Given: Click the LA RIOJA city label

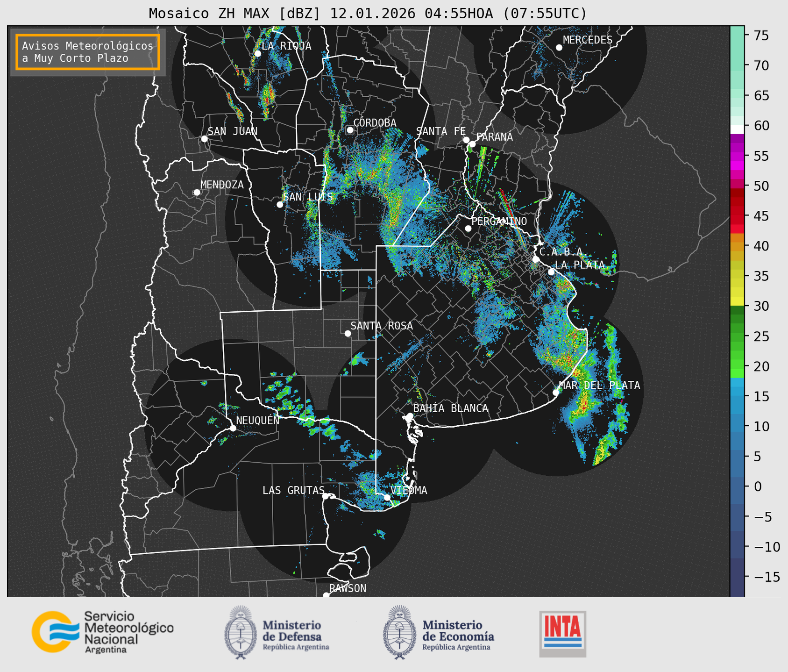Looking at the screenshot, I should [286, 46].
